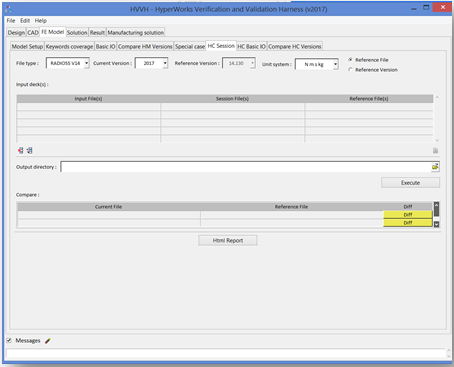Viewport: 454px width, 367px height.
Task: Minimize the HVVH window
Action: pyautogui.click(x=414, y=8)
